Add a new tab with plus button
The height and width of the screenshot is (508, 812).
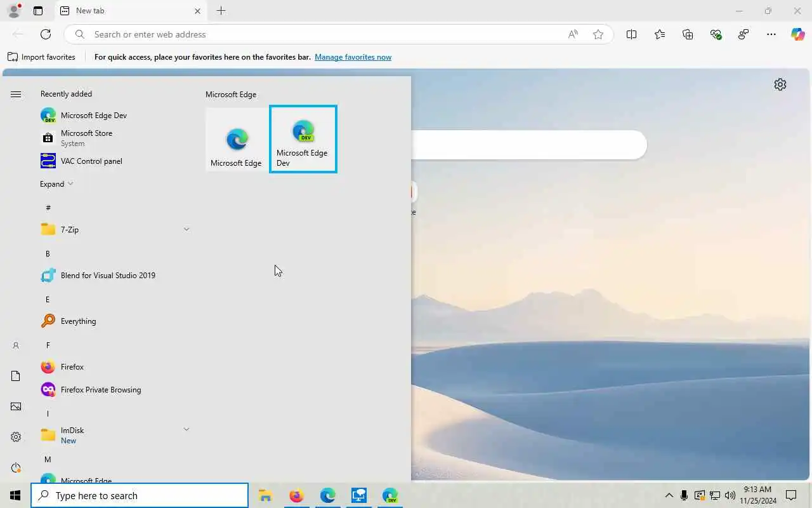pos(221,11)
